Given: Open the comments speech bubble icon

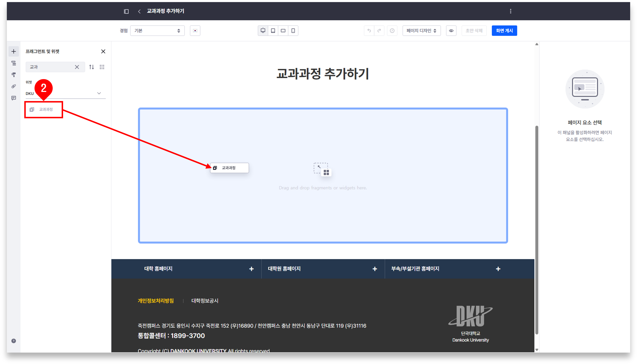Looking at the screenshot, I should click(x=13, y=98).
